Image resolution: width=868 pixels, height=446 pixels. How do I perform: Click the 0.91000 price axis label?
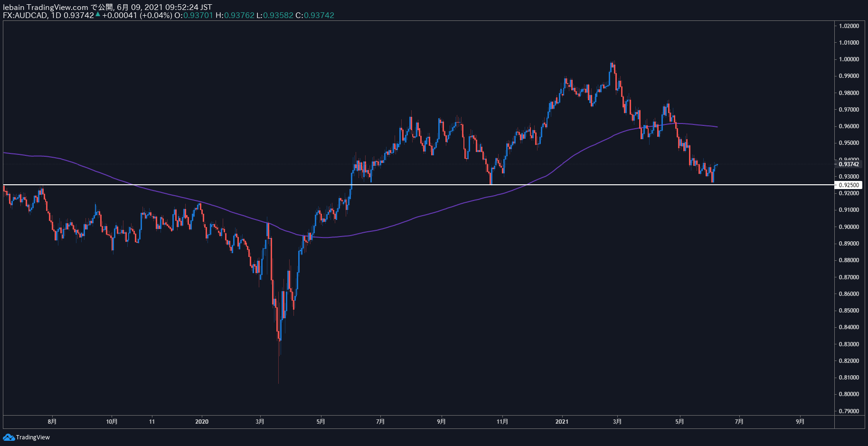pos(849,210)
